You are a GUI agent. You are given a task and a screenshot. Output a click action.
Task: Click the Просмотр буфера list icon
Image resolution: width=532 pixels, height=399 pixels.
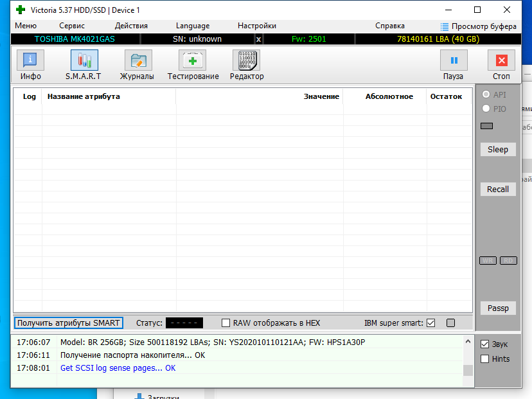[x=445, y=26]
